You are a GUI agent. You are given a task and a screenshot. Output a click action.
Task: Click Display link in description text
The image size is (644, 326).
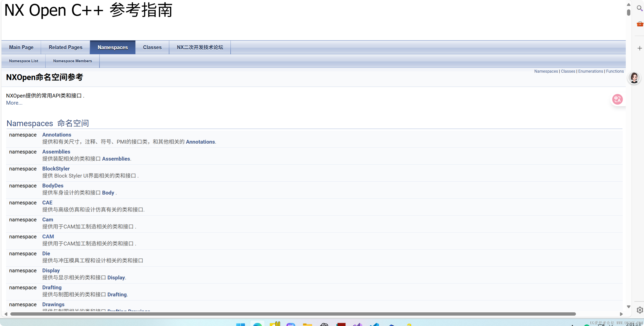click(116, 278)
